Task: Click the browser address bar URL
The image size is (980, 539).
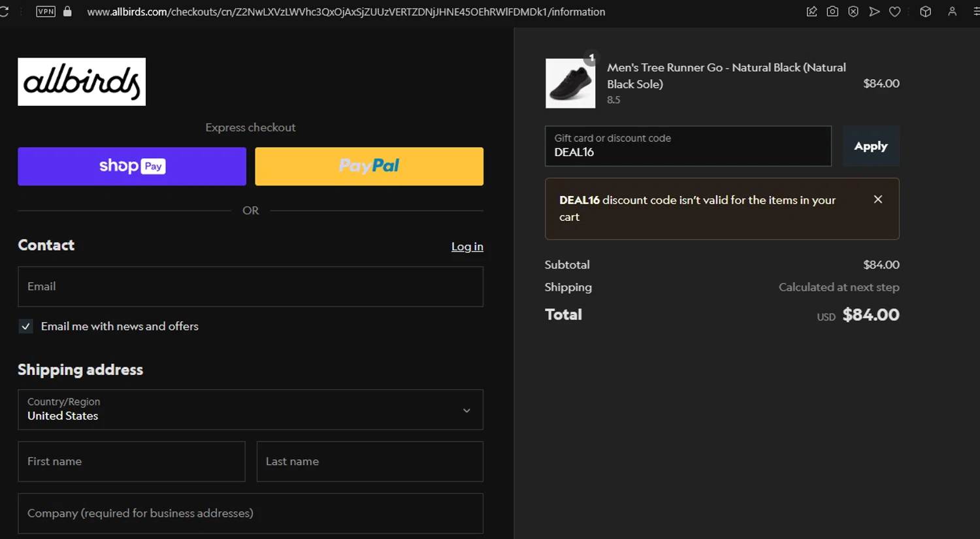Action: tap(346, 12)
